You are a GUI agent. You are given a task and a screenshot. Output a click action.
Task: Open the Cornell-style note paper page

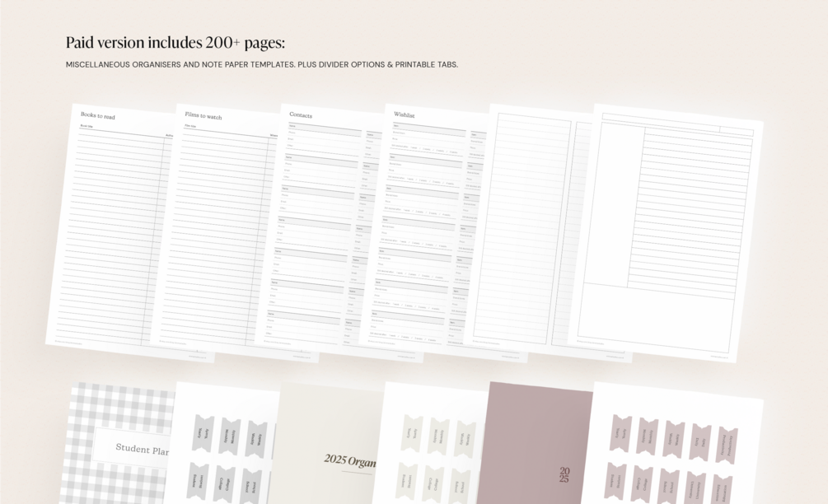[667, 232]
